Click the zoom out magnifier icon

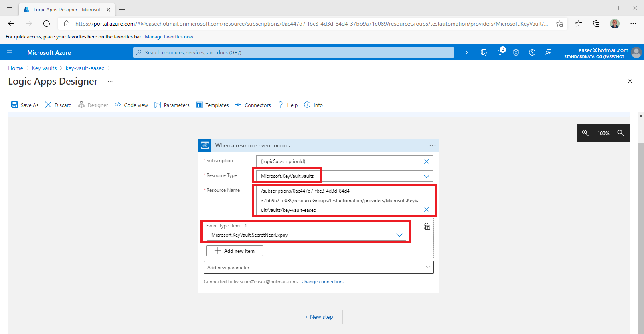click(x=620, y=133)
